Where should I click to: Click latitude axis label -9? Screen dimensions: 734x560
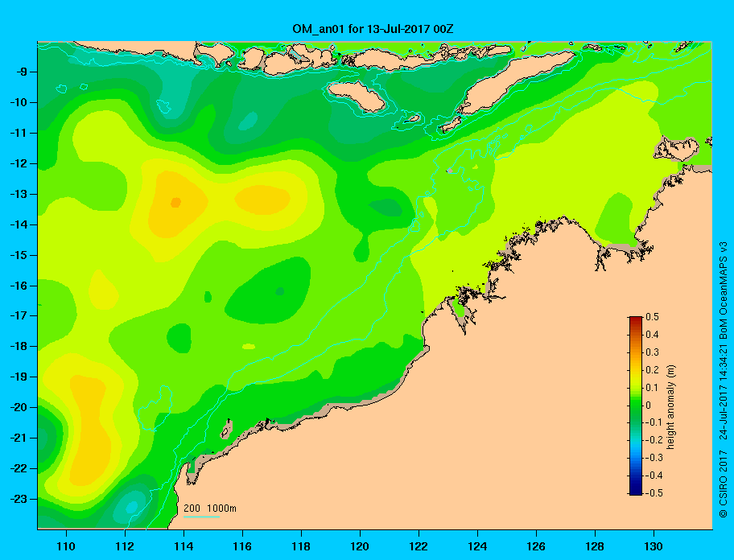click(22, 72)
